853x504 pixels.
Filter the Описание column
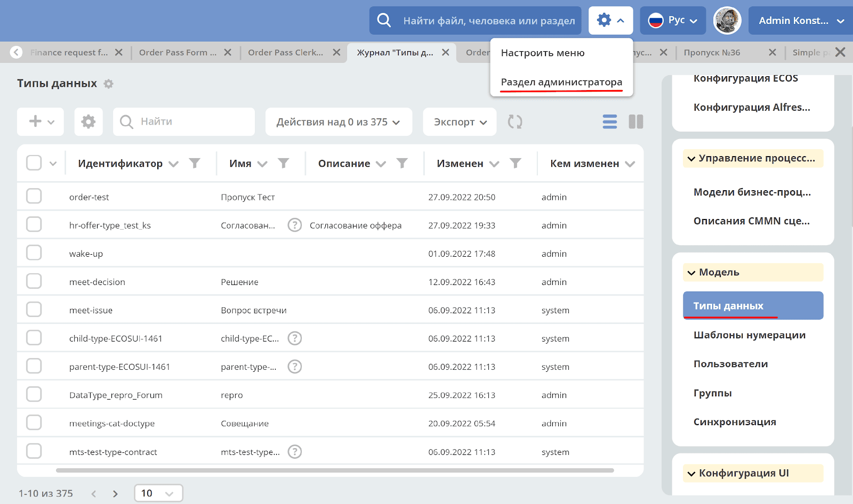click(x=402, y=163)
